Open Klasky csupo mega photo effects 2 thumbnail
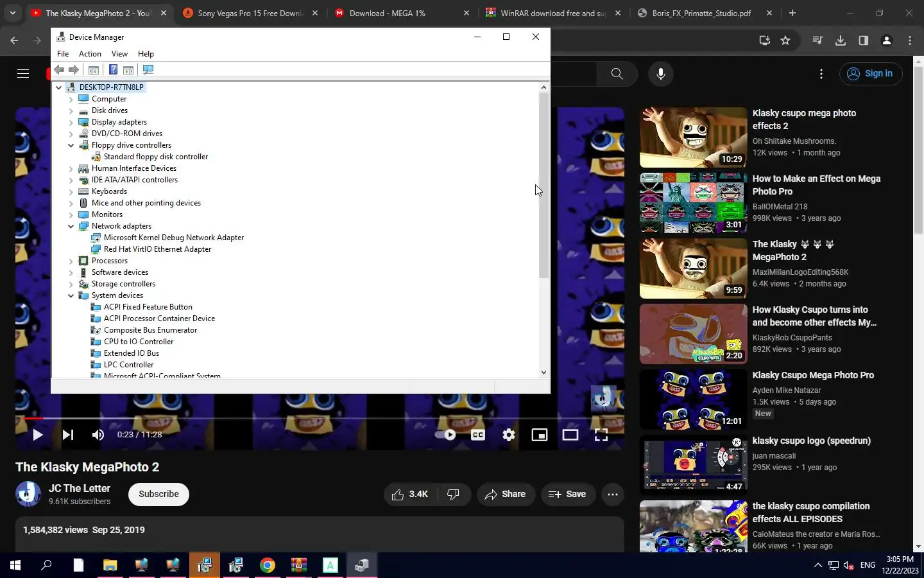Viewport: 924px width, 578px height. (693, 137)
